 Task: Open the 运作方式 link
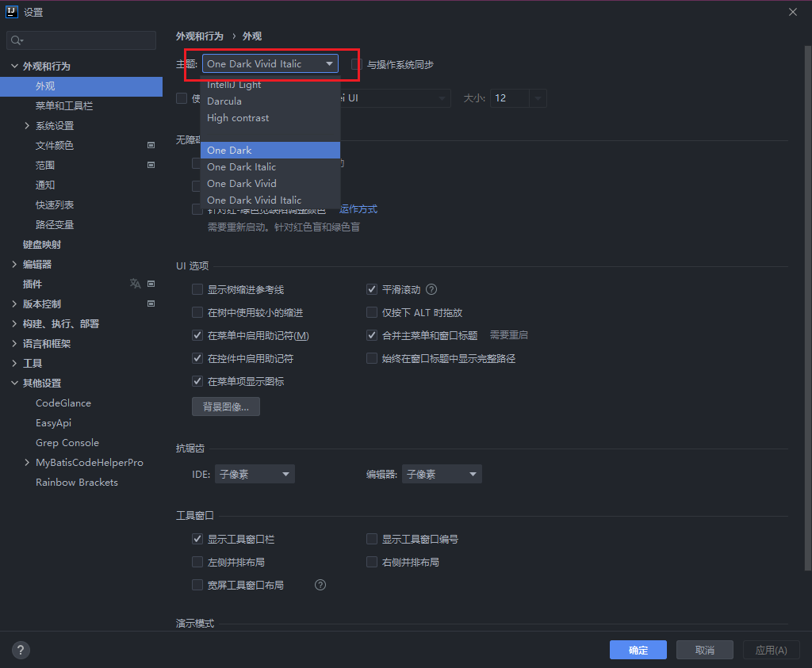tap(358, 209)
